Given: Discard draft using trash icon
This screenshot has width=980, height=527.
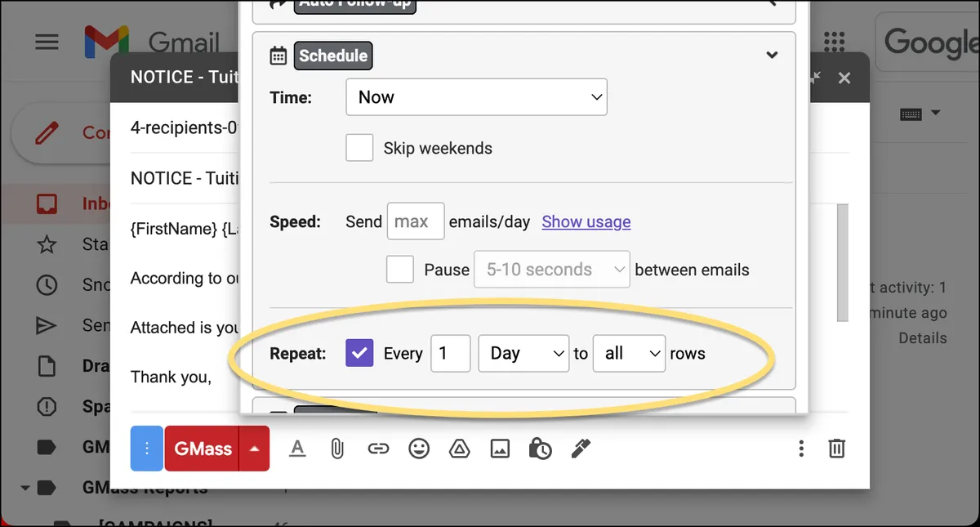Looking at the screenshot, I should click(837, 449).
